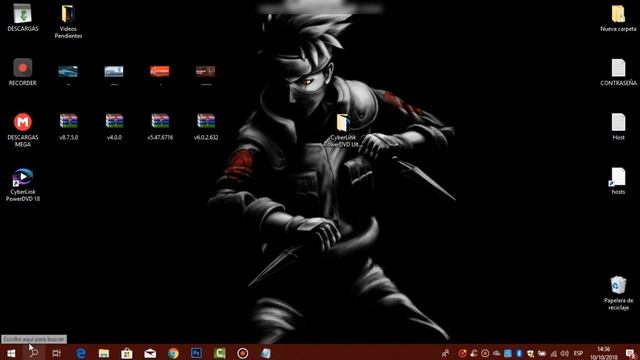Open the taskbar search magnifier

pos(33,353)
